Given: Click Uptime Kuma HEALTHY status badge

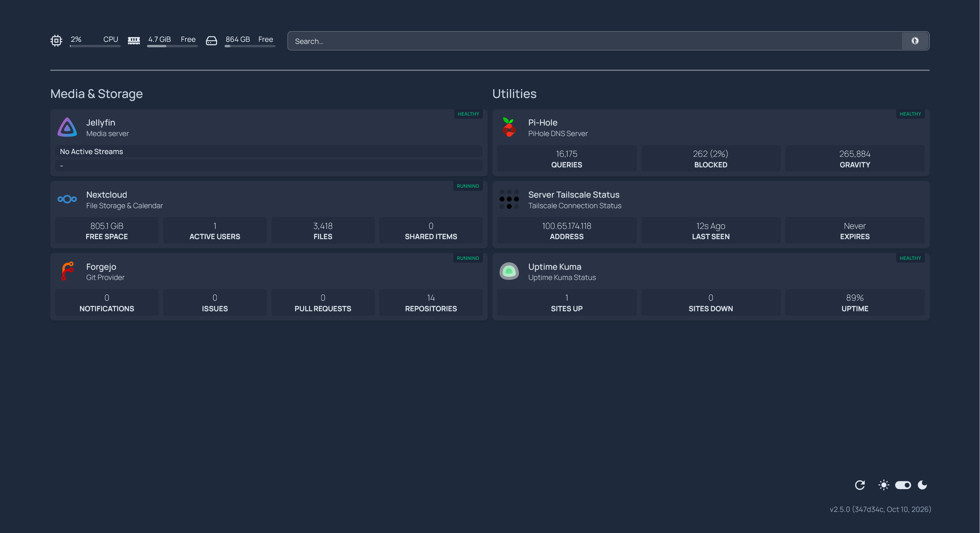Looking at the screenshot, I should [x=910, y=258].
